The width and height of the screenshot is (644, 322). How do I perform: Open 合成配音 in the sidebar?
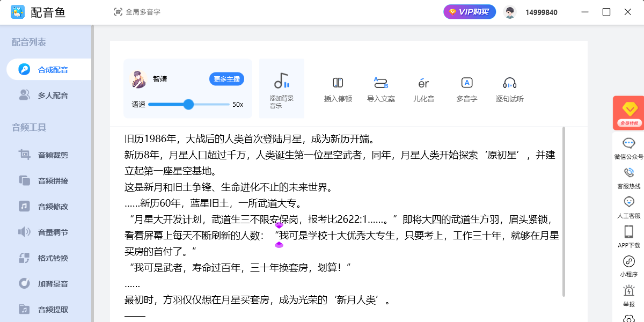click(49, 70)
